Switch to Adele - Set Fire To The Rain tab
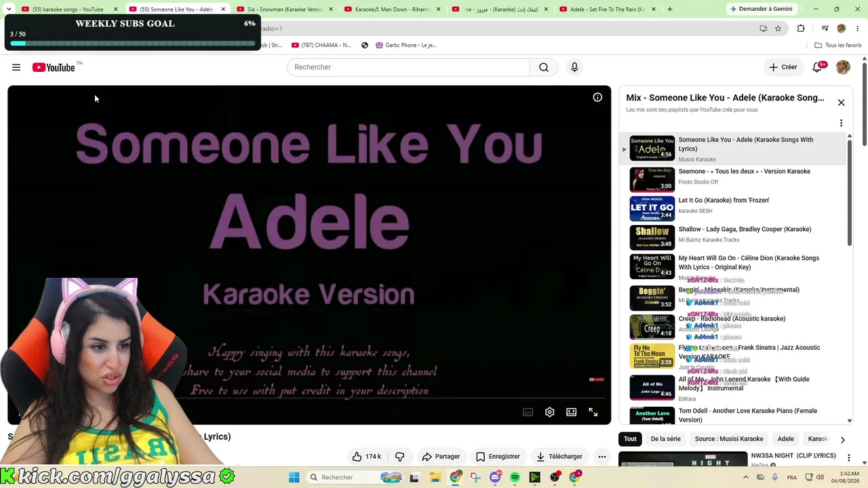 [608, 9]
